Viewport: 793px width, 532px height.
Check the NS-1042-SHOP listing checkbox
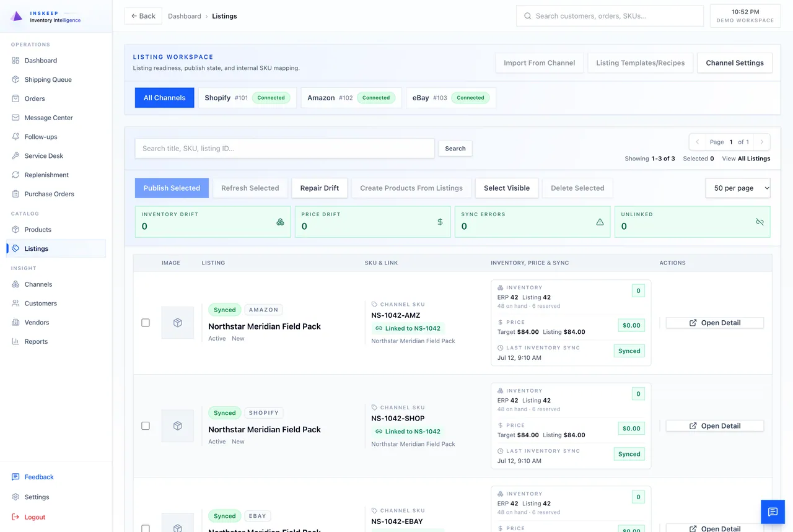(146, 426)
